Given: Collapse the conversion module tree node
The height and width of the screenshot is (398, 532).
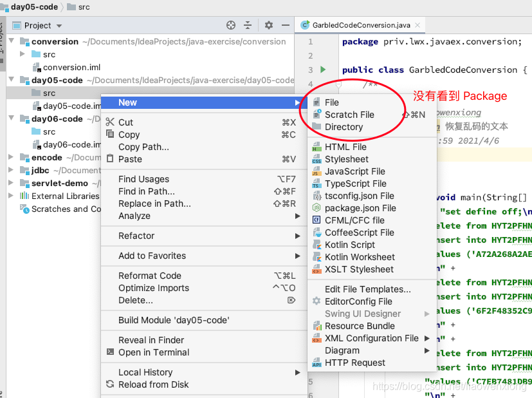Looking at the screenshot, I should (x=11, y=42).
